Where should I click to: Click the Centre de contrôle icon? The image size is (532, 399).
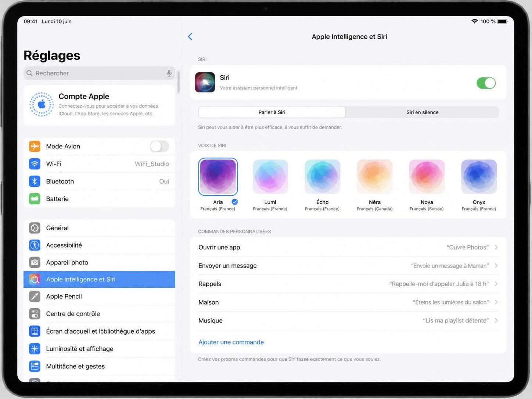tap(35, 314)
